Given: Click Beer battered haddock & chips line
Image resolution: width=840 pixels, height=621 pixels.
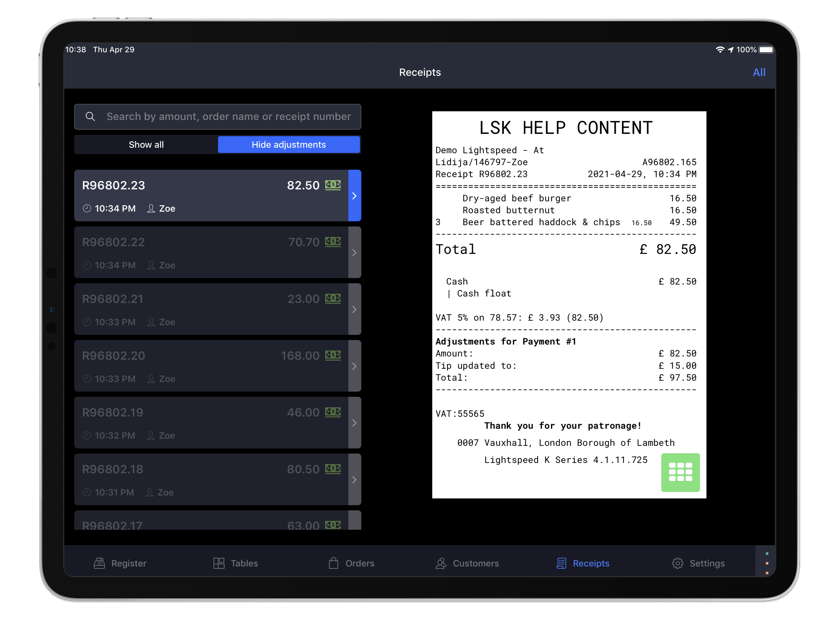Looking at the screenshot, I should click(x=566, y=223).
